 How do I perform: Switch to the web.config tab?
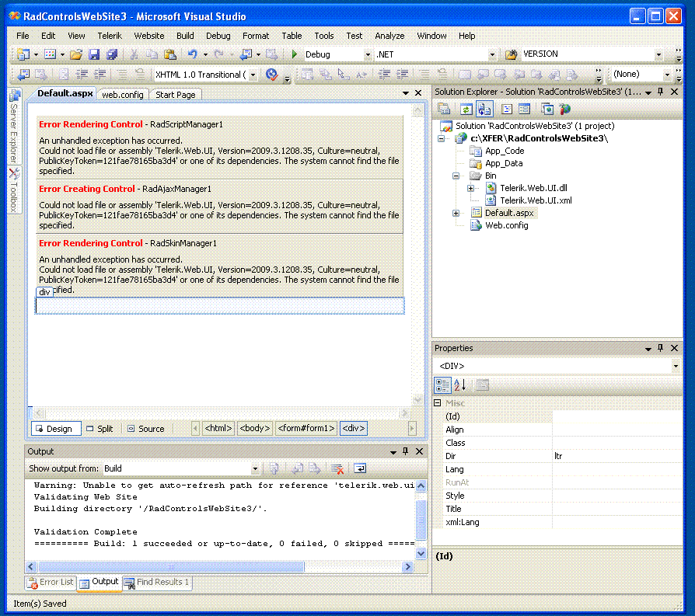123,95
